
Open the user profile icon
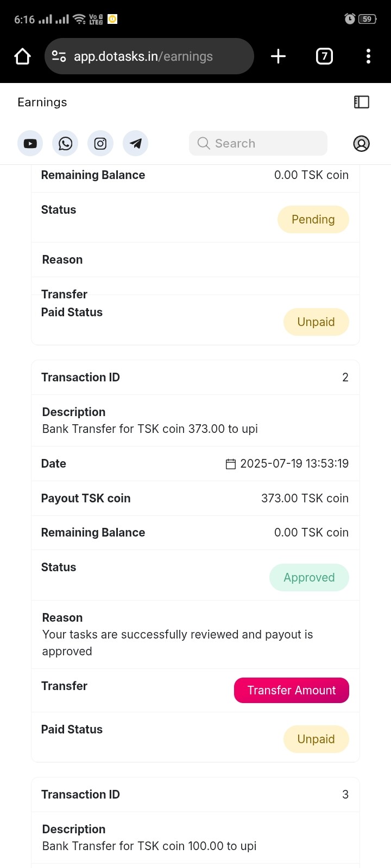coord(361,144)
